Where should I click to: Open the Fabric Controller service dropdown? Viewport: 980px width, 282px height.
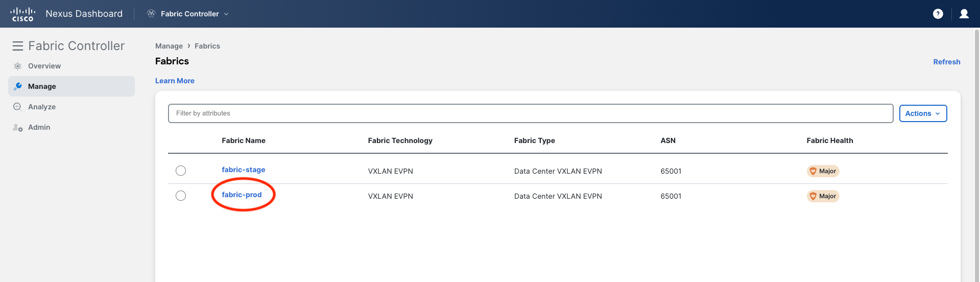coord(188,14)
